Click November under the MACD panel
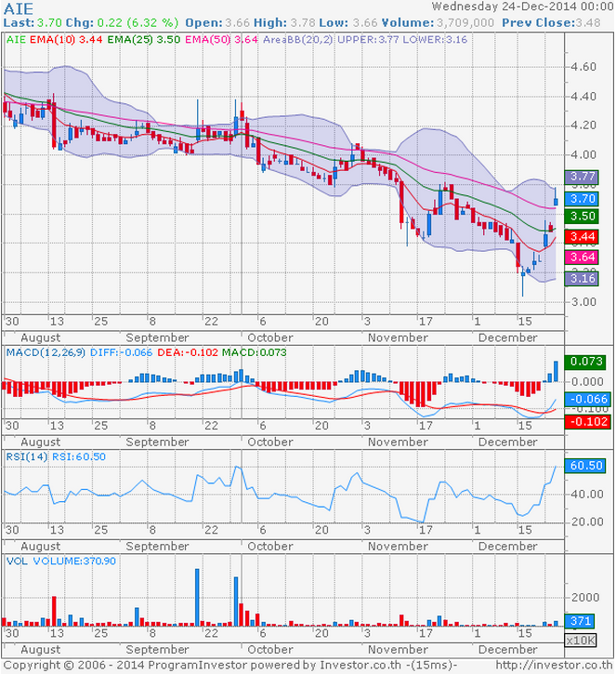Viewport: 616px width, 674px height. coord(398,443)
